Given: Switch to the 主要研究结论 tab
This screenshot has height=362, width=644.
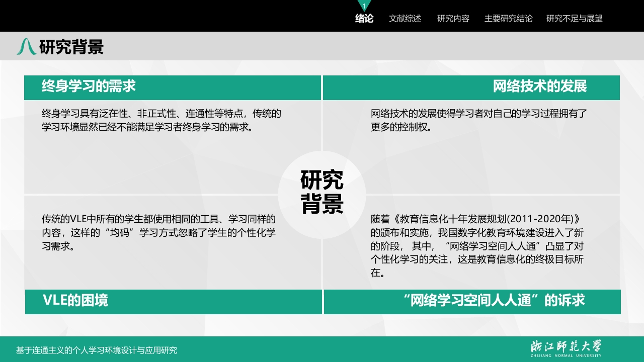Looking at the screenshot, I should point(509,19).
